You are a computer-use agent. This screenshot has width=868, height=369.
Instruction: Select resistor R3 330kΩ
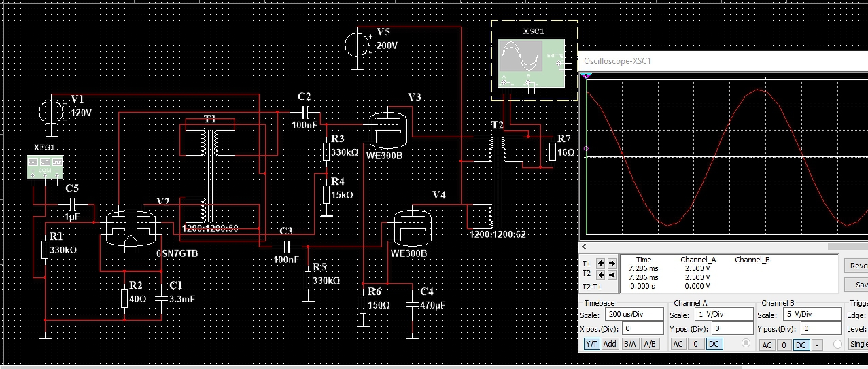click(x=326, y=151)
